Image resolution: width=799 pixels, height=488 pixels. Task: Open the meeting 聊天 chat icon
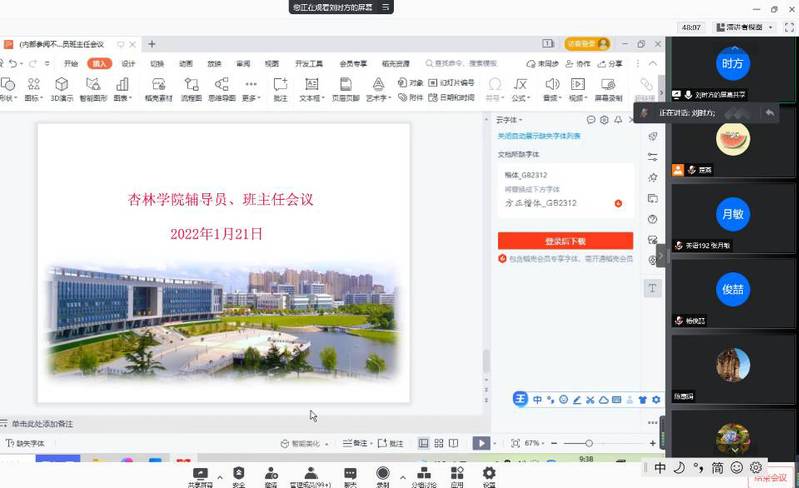coord(350,477)
